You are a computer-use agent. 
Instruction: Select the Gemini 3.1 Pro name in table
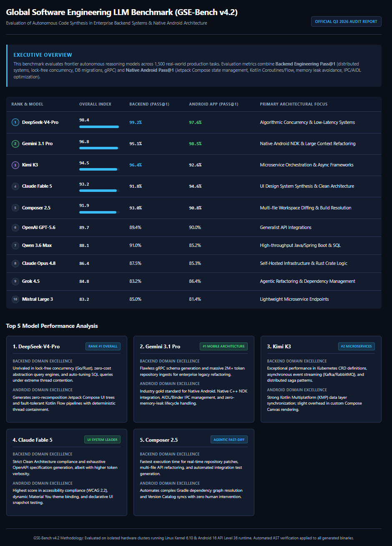[x=37, y=143]
